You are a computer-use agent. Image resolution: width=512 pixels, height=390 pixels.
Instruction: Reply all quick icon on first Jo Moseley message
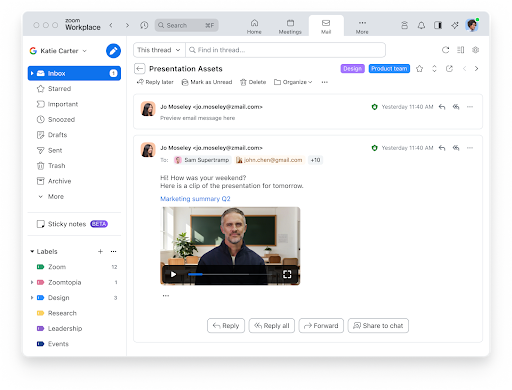tap(456, 107)
